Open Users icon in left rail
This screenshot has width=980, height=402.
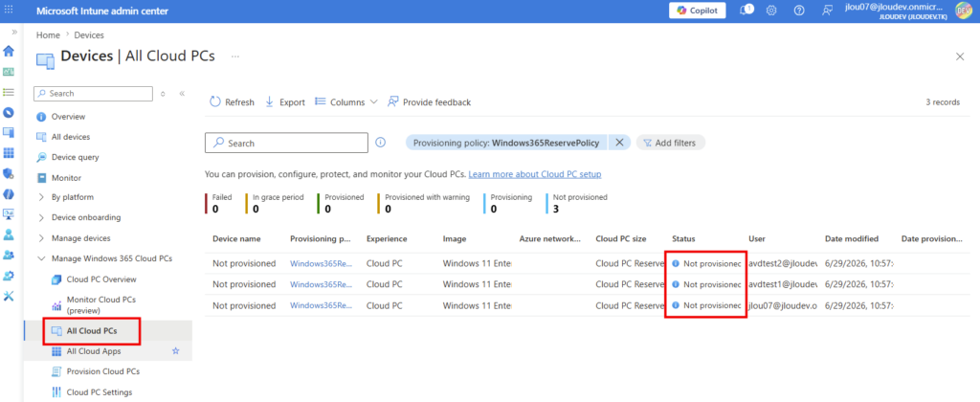pos(9,235)
